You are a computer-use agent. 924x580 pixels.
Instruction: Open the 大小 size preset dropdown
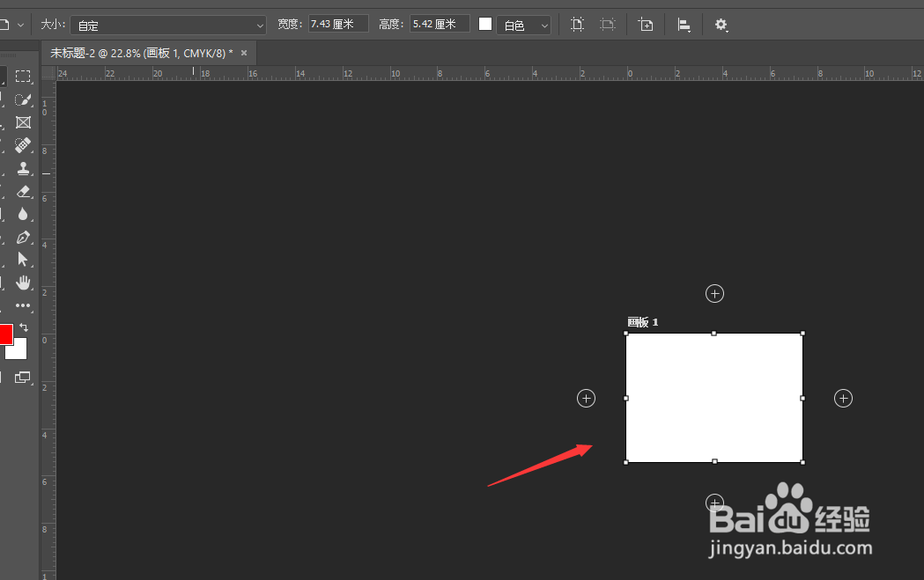(x=168, y=26)
